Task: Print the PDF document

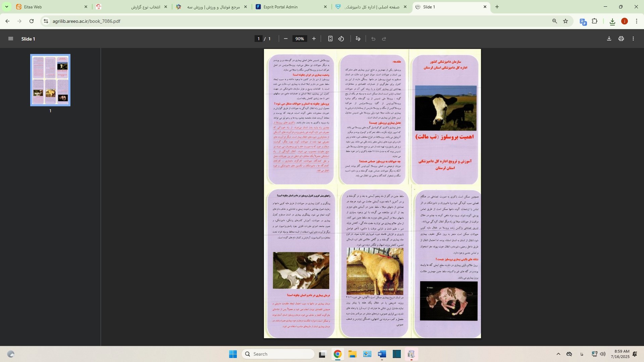Action: pyautogui.click(x=621, y=39)
